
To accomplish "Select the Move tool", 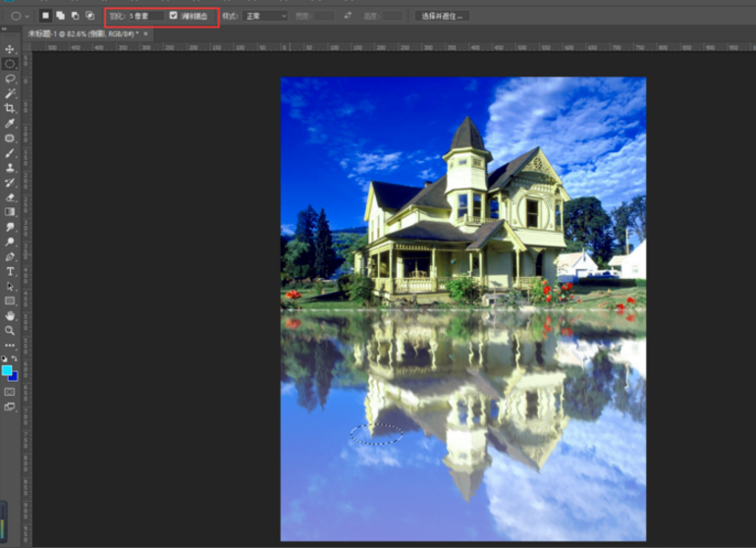I will click(x=10, y=49).
